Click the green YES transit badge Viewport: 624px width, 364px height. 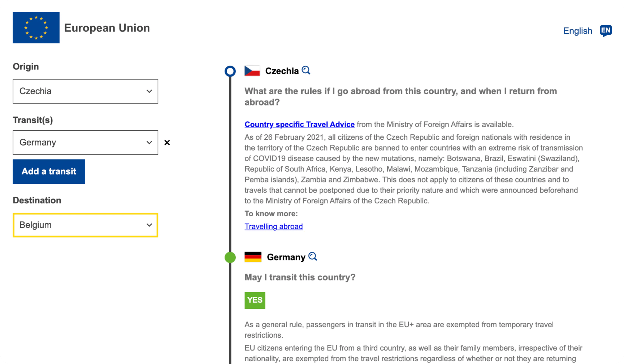tap(255, 300)
